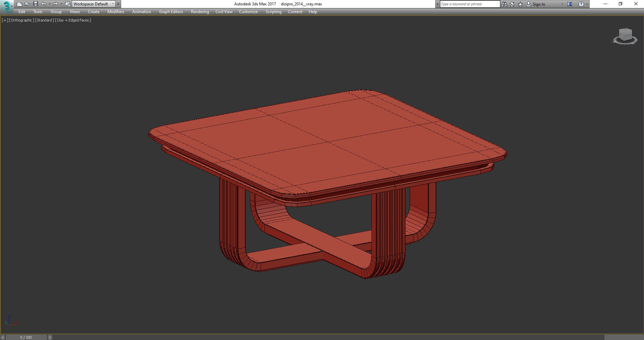Click the Project Folder icon
This screenshot has width=644, height=340.
coord(67,4)
